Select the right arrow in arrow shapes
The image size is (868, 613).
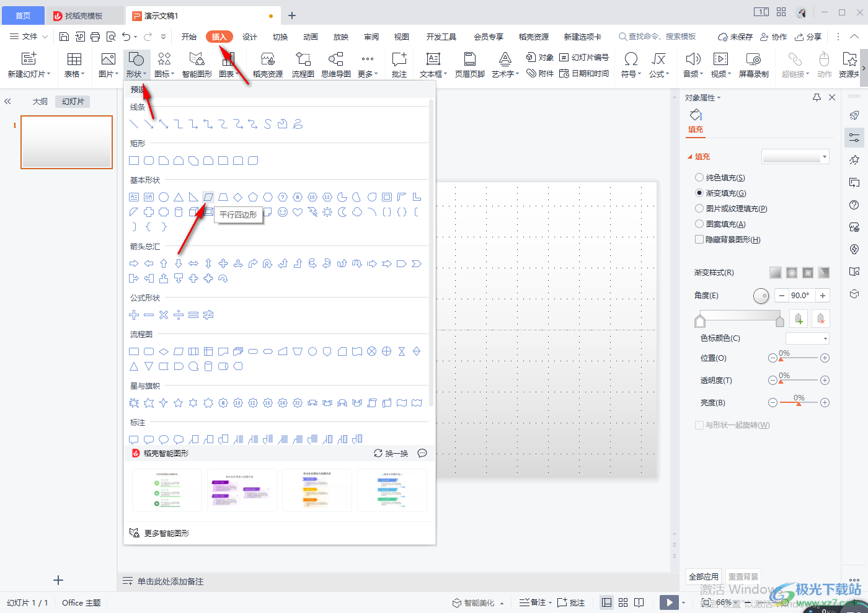click(x=134, y=263)
